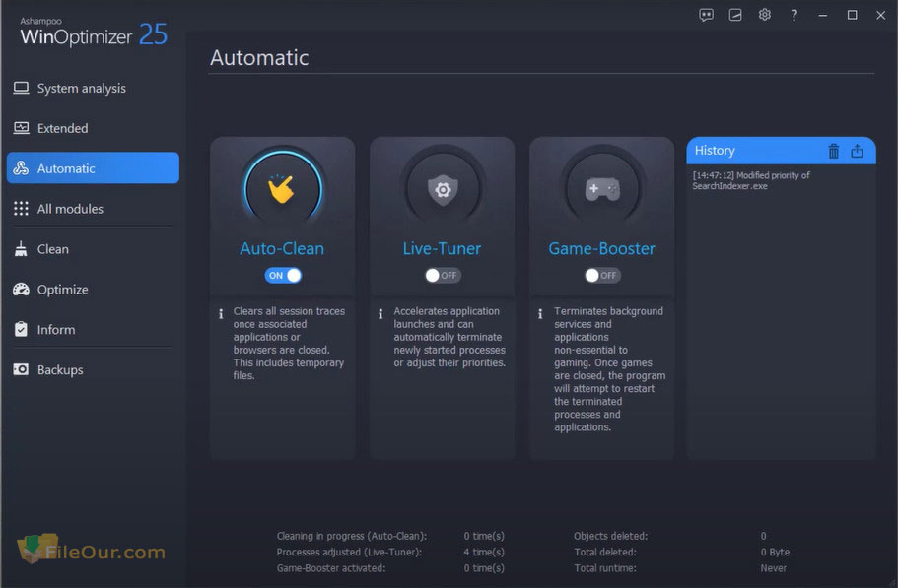Image resolution: width=898 pixels, height=588 pixels.
Task: Click the "Objects deleted:" label
Action: [x=610, y=536]
